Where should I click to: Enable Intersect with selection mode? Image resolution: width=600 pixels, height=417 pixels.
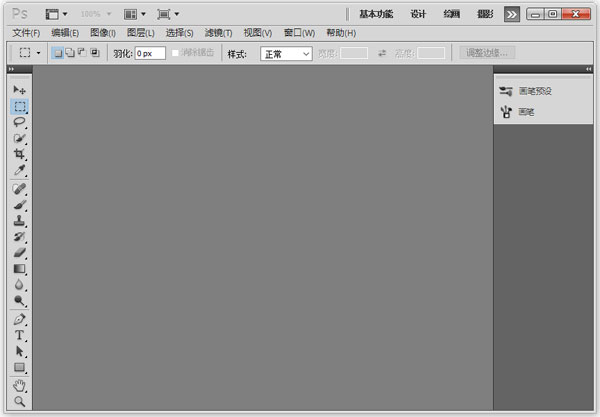tap(95, 53)
